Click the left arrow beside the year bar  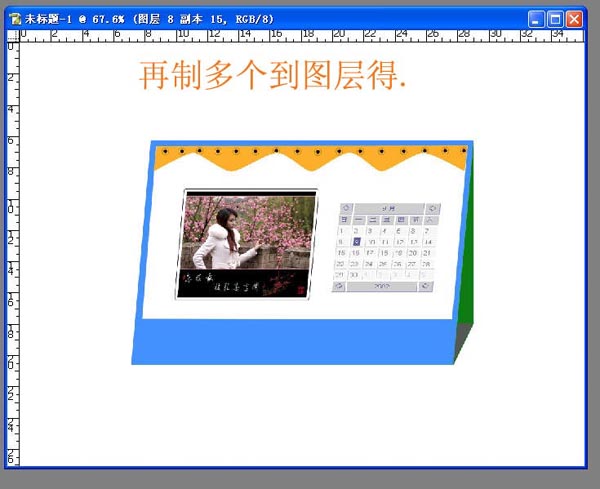(x=339, y=286)
